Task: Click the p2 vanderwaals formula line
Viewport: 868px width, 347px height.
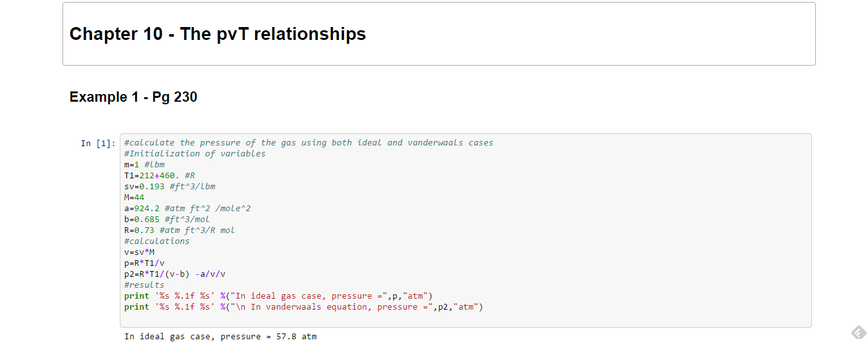Action: (x=175, y=274)
